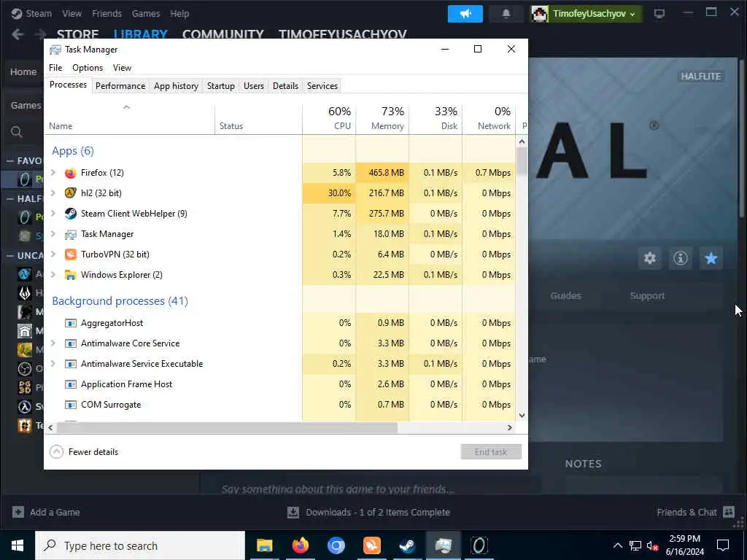
Task: Open Steam Downloads status link
Action: pyautogui.click(x=368, y=513)
